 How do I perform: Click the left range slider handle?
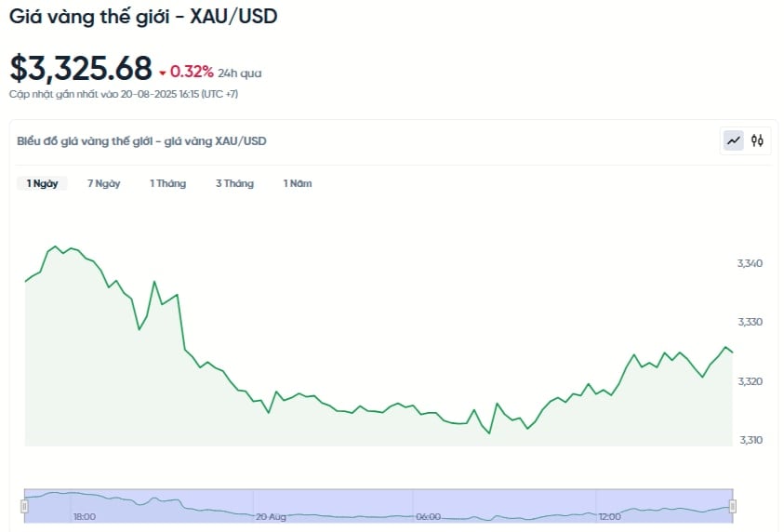24,507
